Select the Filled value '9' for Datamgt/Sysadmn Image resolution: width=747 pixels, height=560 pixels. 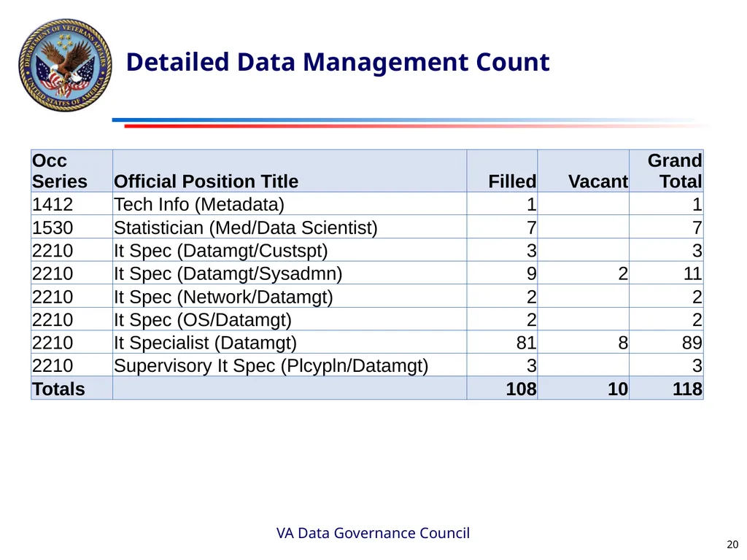pos(502,273)
